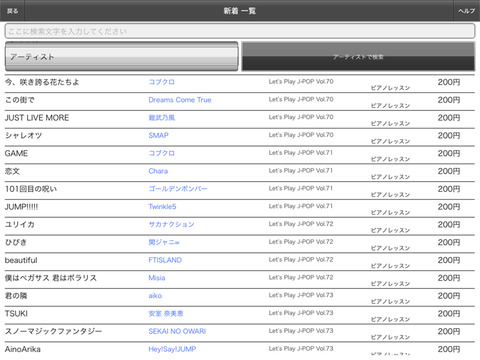Open the アーティスト search-type picker
This screenshot has width=480, height=360.
121,56
